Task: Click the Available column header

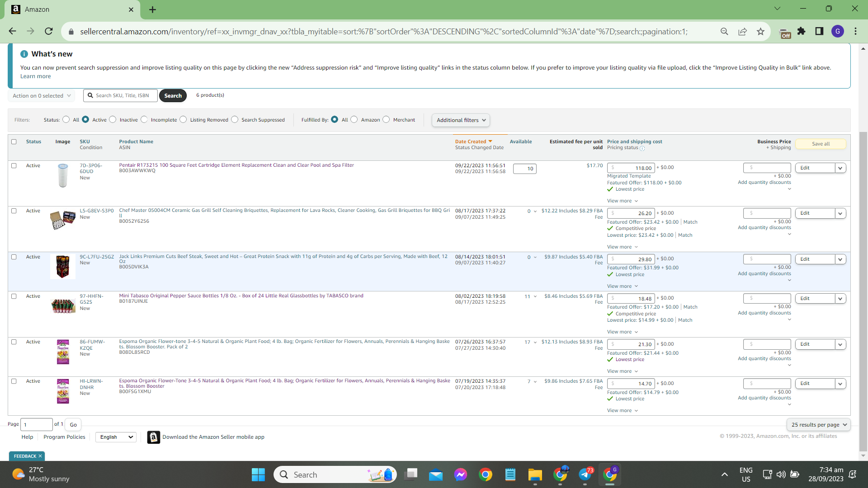Action: (x=521, y=141)
